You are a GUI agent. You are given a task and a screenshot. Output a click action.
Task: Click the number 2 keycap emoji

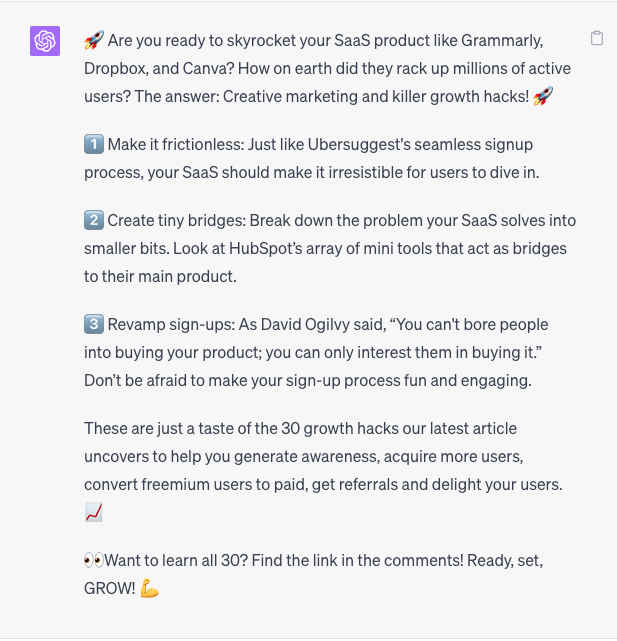pyautogui.click(x=94, y=220)
